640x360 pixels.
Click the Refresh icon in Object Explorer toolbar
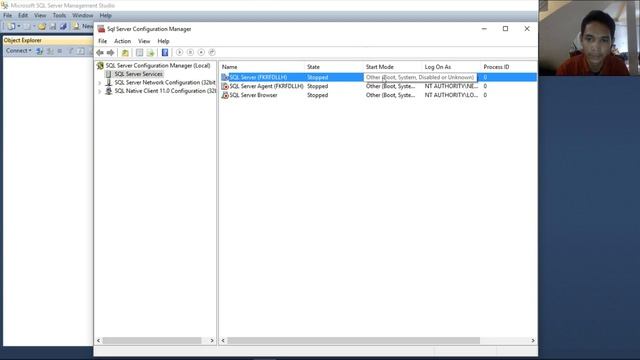coord(81,51)
